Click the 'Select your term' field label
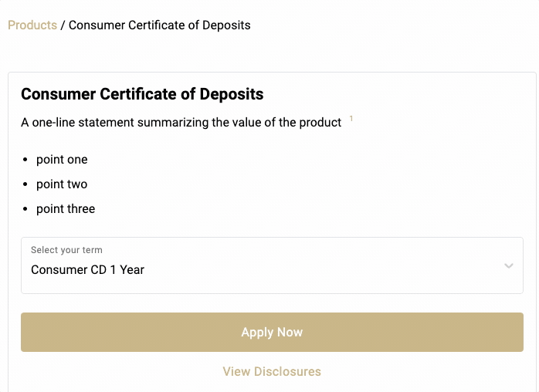This screenshot has height=392, width=539. (66, 250)
